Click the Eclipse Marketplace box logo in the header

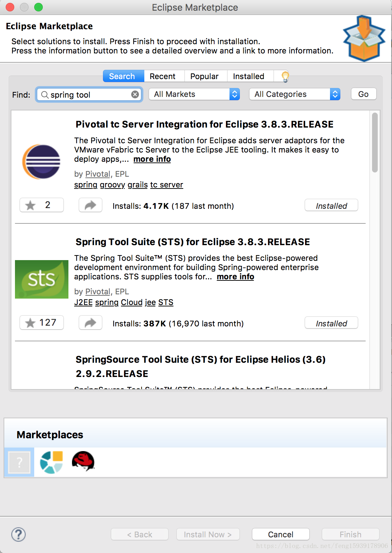pyautogui.click(x=364, y=38)
